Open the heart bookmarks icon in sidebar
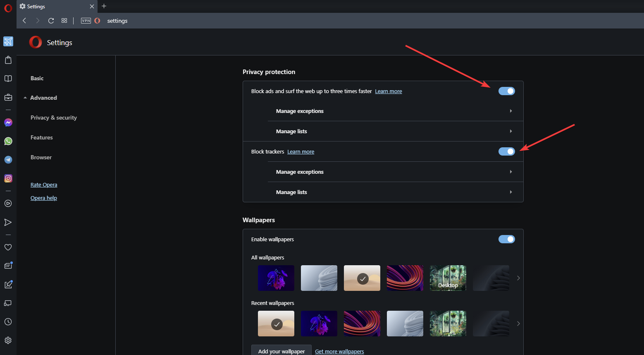The image size is (644, 355). pyautogui.click(x=8, y=247)
